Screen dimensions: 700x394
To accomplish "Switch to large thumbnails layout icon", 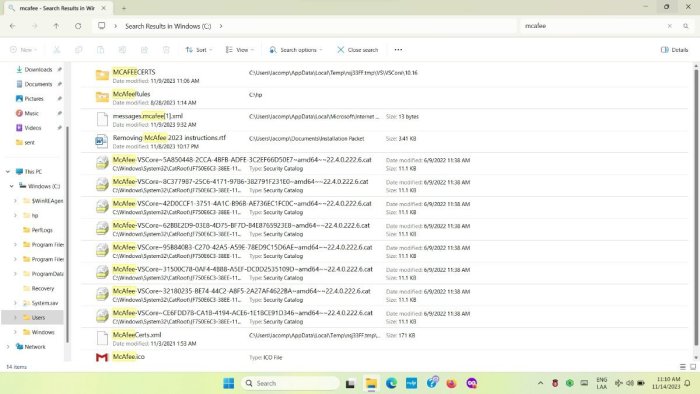I will point(693,366).
